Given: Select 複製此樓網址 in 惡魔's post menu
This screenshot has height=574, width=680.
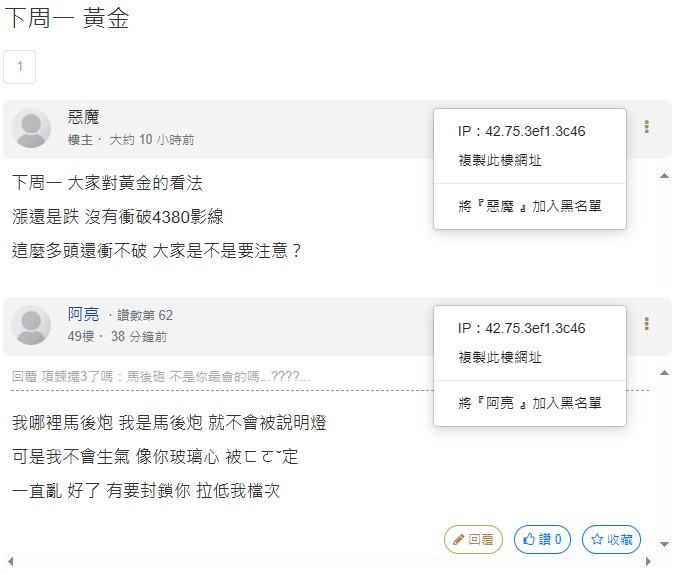Looking at the screenshot, I should [x=500, y=161].
